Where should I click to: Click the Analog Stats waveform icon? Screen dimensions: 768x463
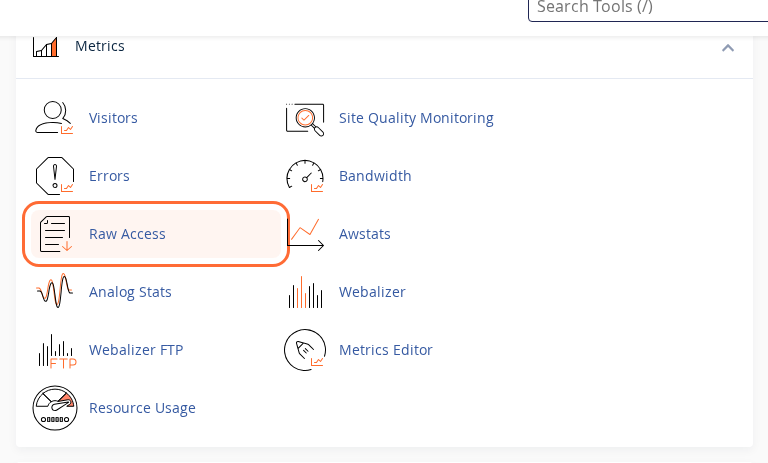54,292
